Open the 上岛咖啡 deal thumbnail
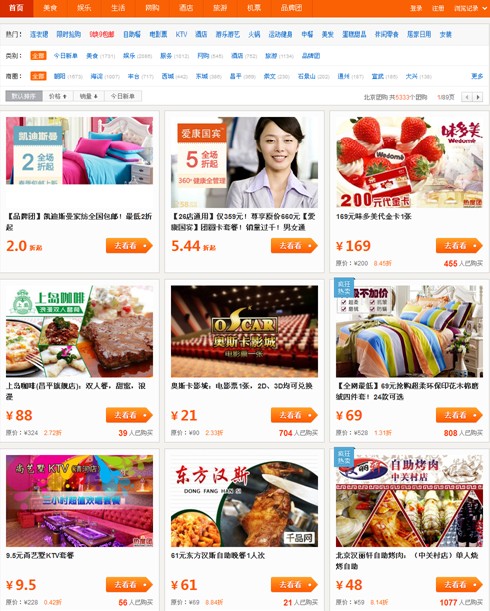The image size is (490, 611). coord(80,332)
